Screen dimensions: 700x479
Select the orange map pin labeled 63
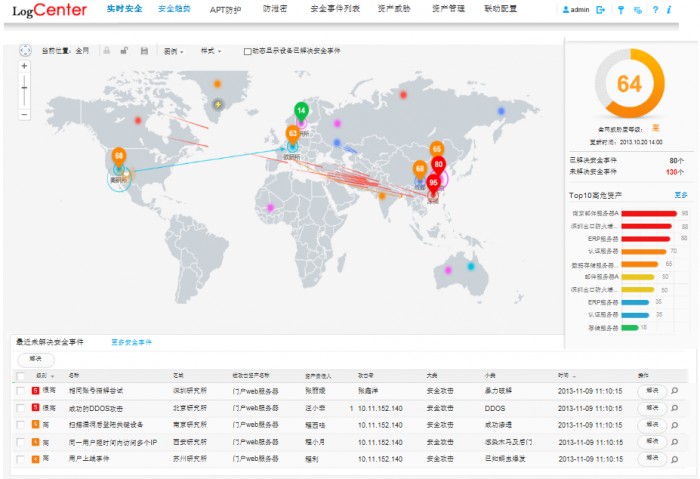point(293,135)
